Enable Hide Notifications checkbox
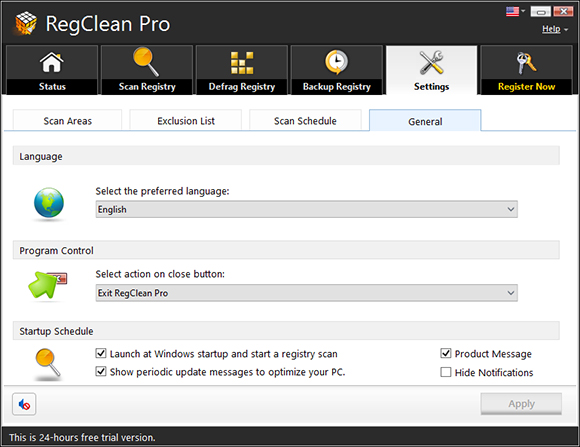 pos(446,372)
